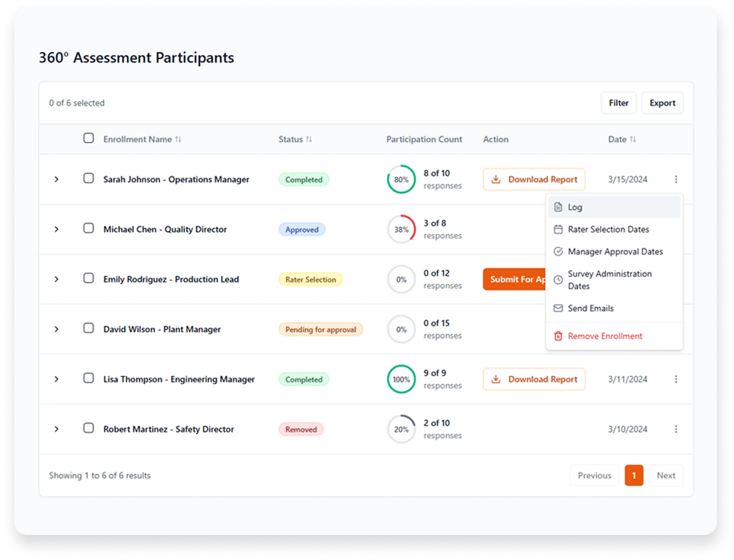This screenshot has height=560, width=734.
Task: Click date 3/15/2024
Action: (x=628, y=179)
